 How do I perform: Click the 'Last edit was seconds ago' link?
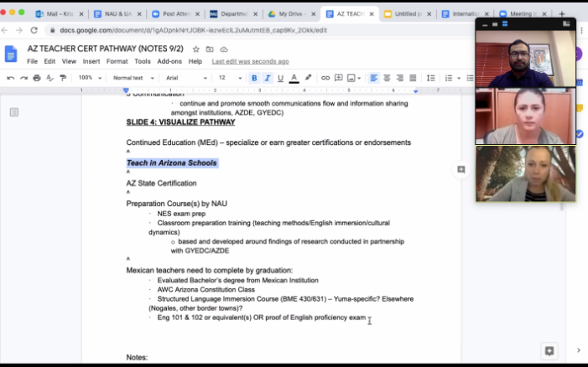click(x=250, y=61)
